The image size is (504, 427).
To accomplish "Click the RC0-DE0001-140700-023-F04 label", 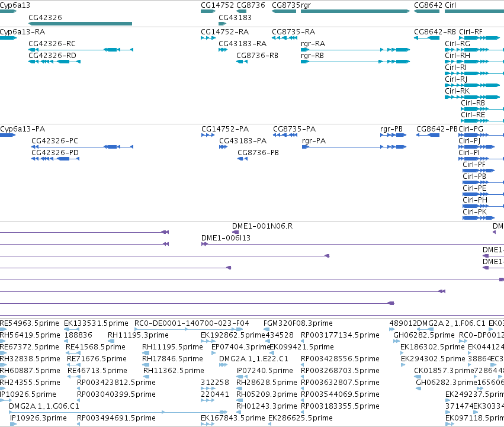I will pyautogui.click(x=191, y=323).
